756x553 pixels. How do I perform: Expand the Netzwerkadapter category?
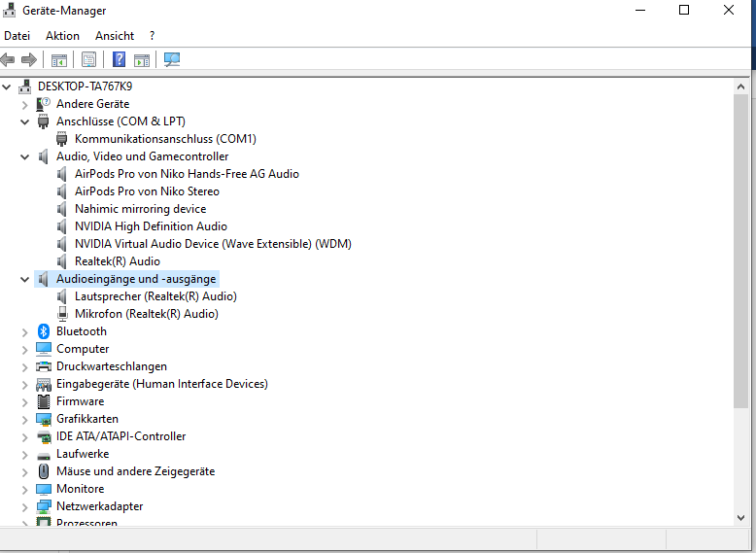pyautogui.click(x=25, y=507)
